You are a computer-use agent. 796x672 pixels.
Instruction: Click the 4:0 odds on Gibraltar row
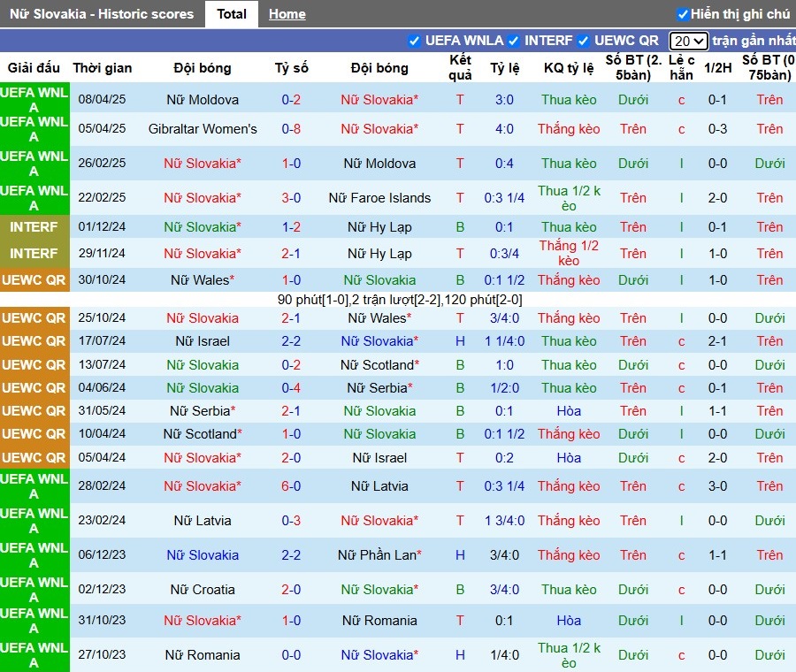coord(505,129)
